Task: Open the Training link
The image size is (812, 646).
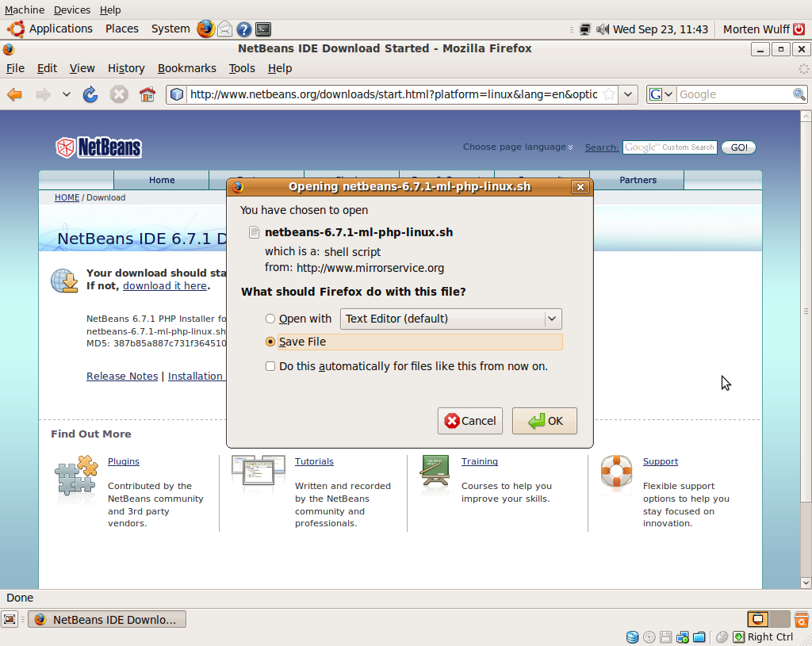Action: [480, 462]
